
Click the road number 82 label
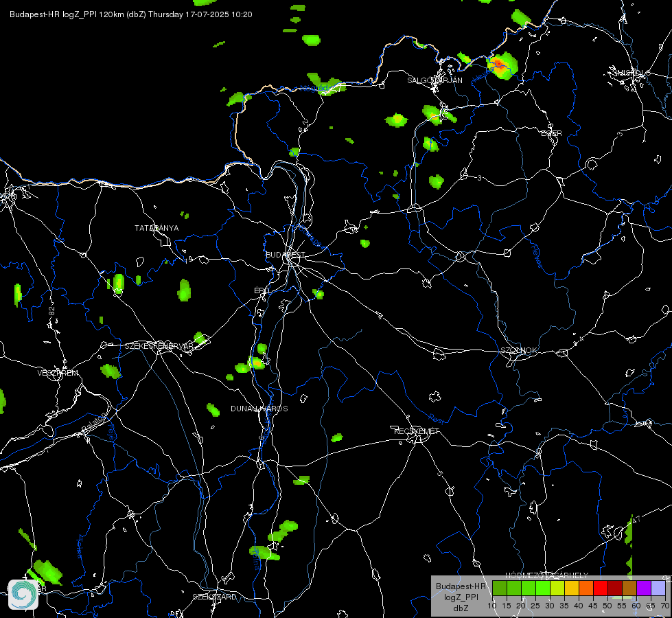(x=52, y=312)
